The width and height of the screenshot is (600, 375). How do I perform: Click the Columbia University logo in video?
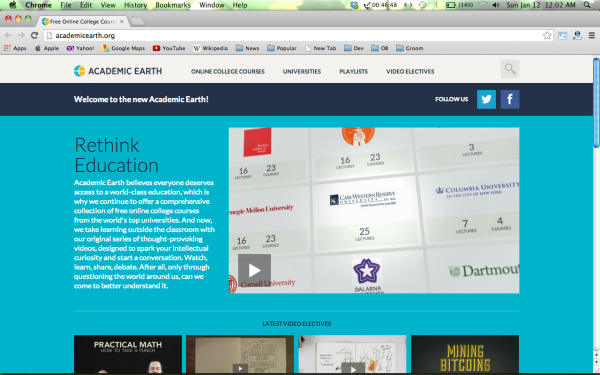point(477,189)
